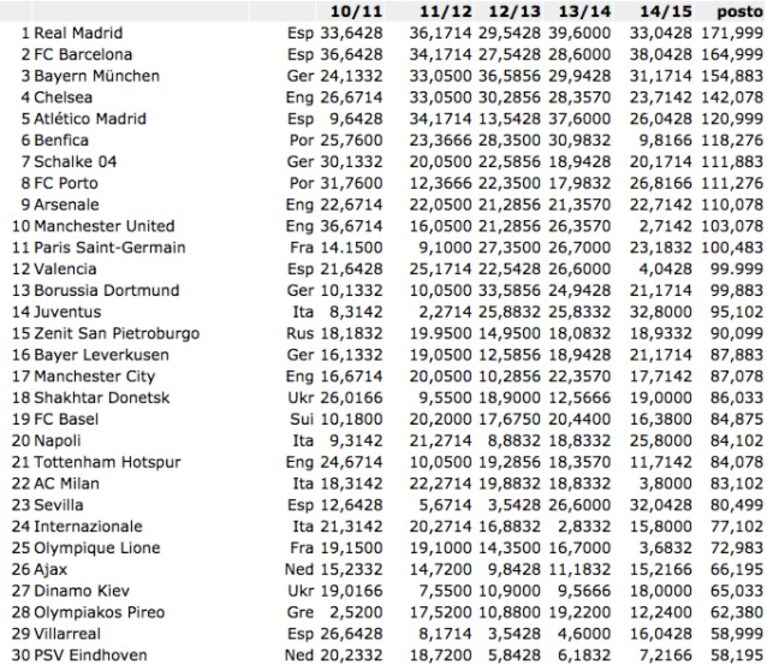Click the Zenit San Pietroburgo cell
The width and height of the screenshot is (767, 664).
[x=116, y=333]
